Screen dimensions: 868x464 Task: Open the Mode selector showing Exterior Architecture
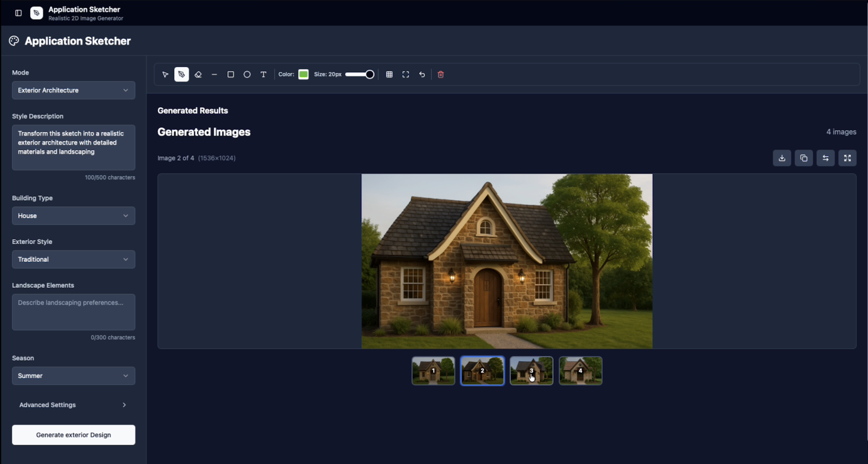click(x=73, y=90)
